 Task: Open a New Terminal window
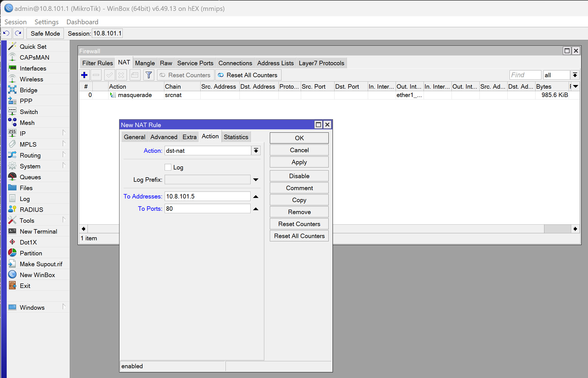coord(38,231)
